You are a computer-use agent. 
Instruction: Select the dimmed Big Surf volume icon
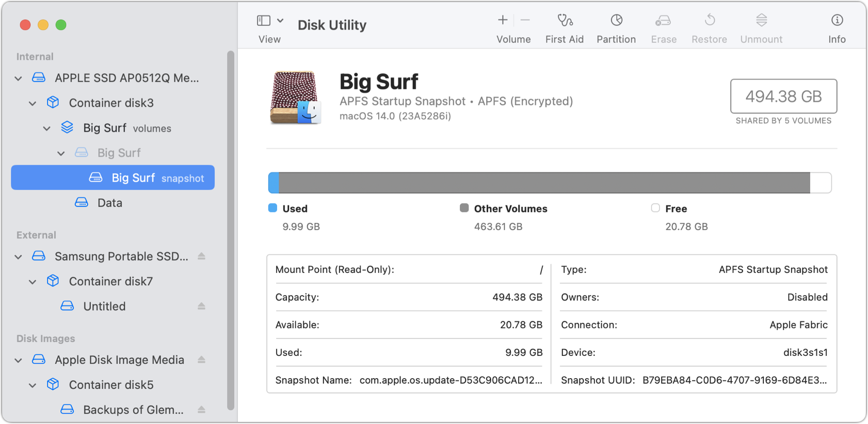tap(82, 153)
